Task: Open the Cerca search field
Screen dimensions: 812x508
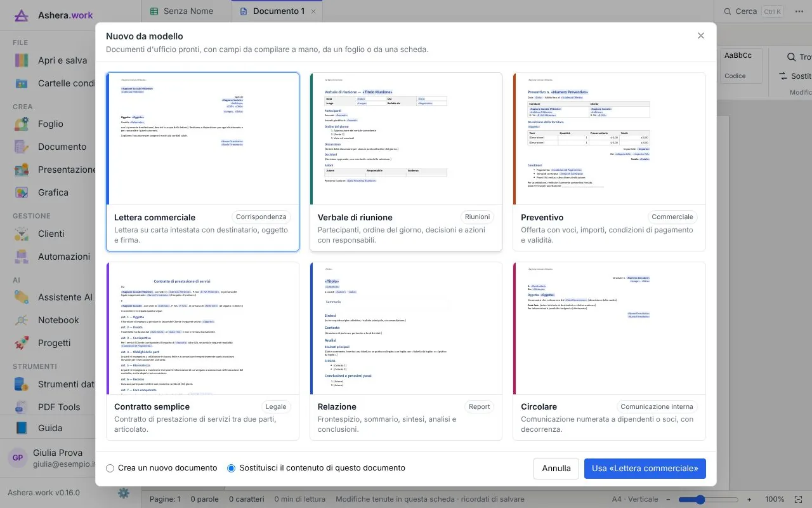Action: click(754, 11)
